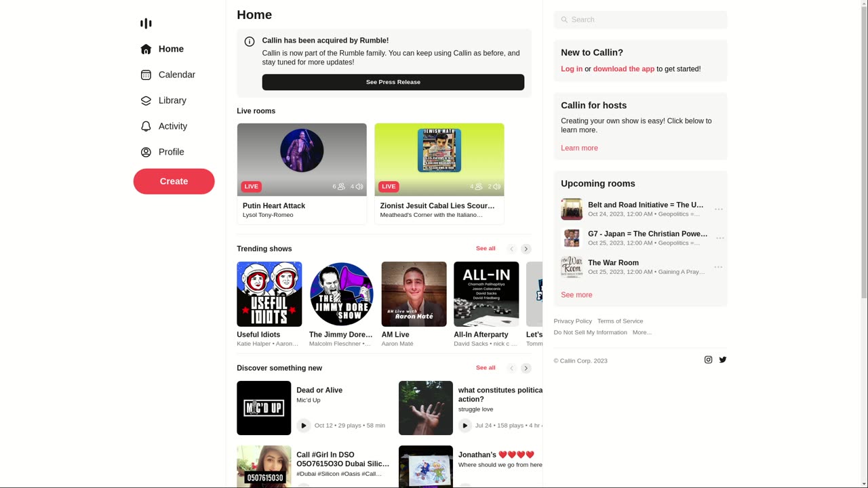868x488 pixels.
Task: Go to next Discover something new page
Action: click(x=526, y=368)
